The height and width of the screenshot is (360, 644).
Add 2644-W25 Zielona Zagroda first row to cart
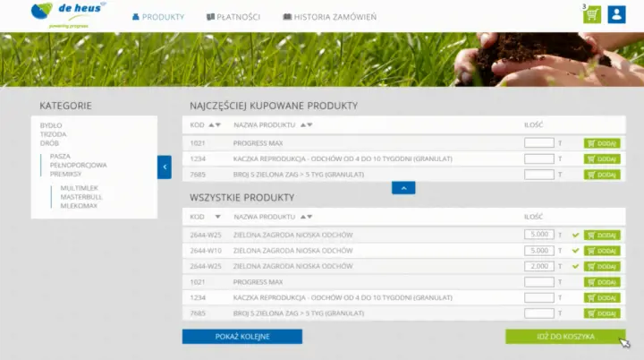point(602,236)
